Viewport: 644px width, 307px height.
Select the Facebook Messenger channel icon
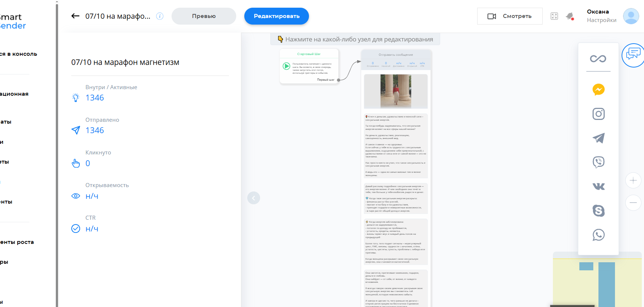coord(598,89)
